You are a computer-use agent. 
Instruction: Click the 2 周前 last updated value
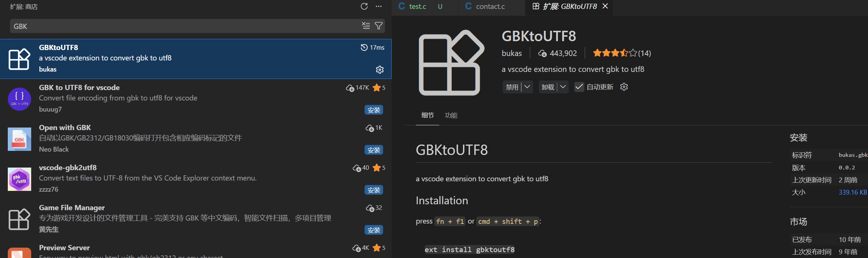point(848,180)
